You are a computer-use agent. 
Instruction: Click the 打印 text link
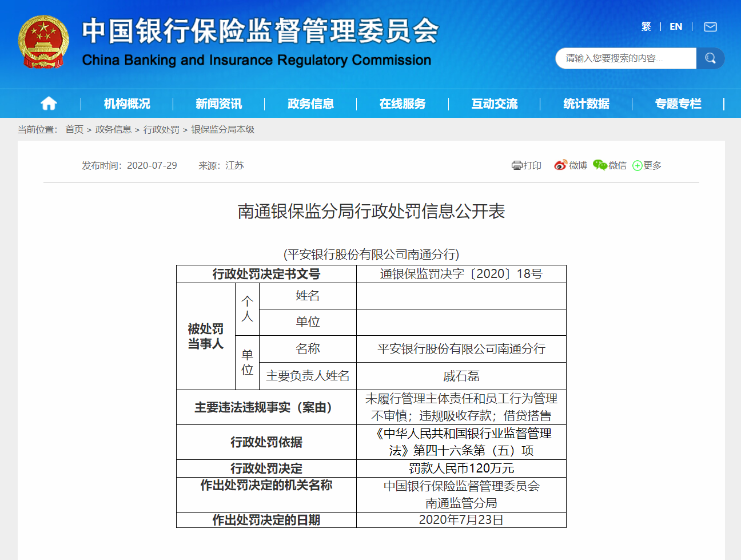click(x=532, y=165)
